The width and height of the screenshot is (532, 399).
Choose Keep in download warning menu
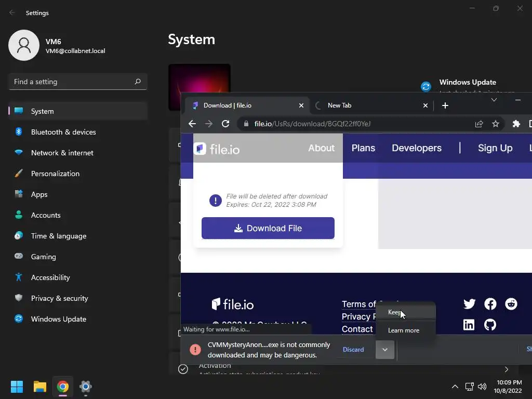[x=405, y=312]
